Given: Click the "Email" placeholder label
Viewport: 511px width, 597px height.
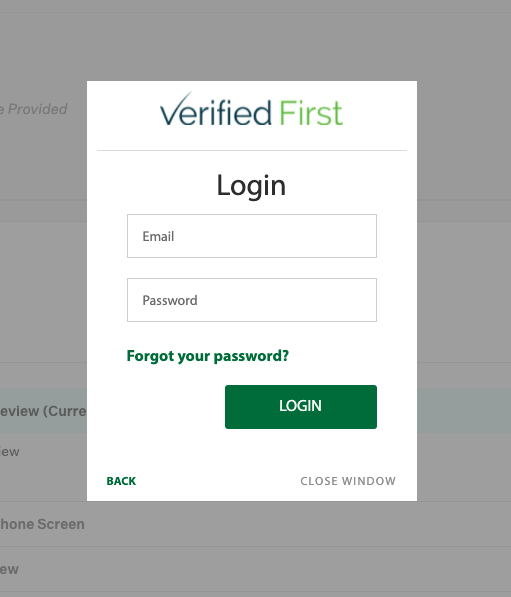Looking at the screenshot, I should 158,236.
